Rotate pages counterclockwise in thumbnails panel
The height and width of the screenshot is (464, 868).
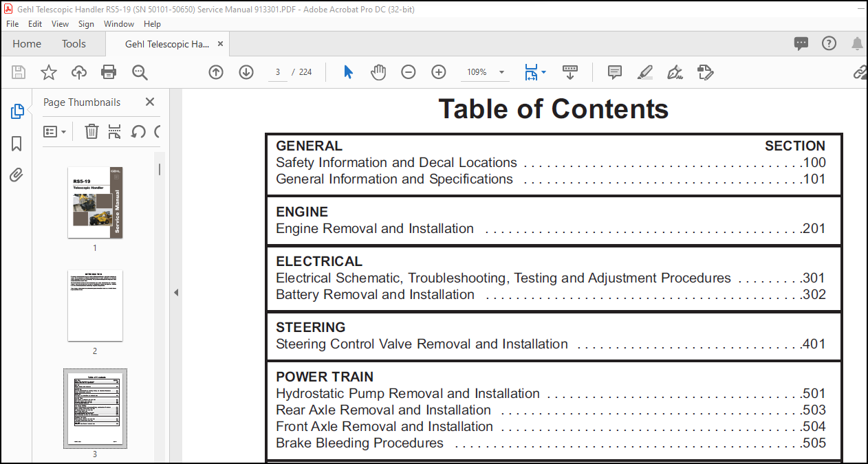tap(138, 131)
